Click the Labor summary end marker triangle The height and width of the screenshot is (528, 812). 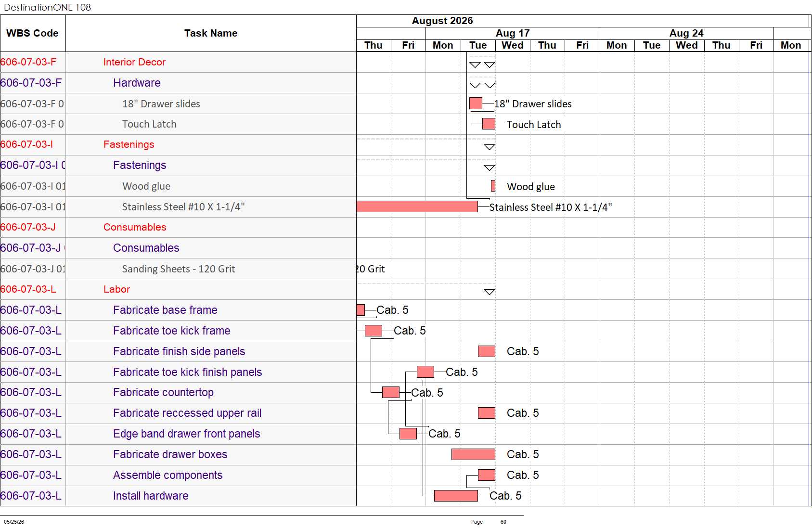pyautogui.click(x=490, y=292)
